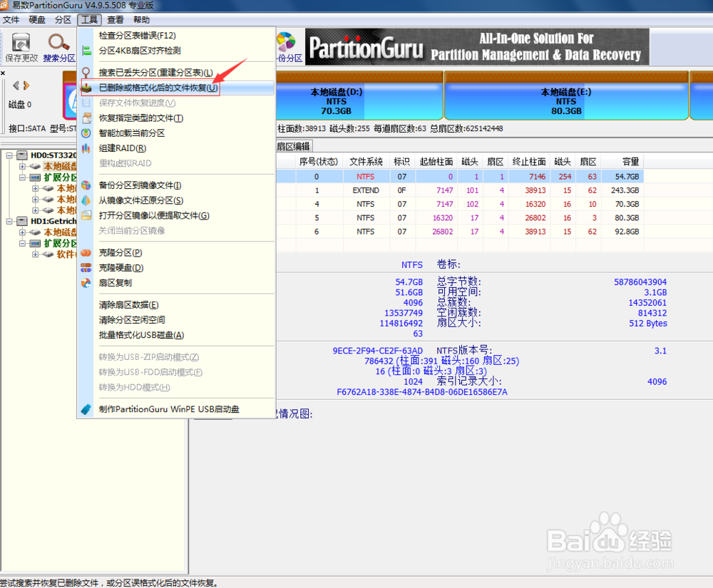Expand 本地磁盘 directly under HD1

point(22,232)
